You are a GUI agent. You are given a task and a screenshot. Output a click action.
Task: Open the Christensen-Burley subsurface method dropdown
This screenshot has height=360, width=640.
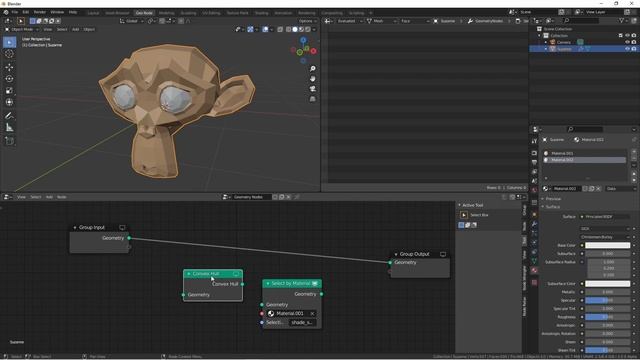pyautogui.click(x=605, y=237)
